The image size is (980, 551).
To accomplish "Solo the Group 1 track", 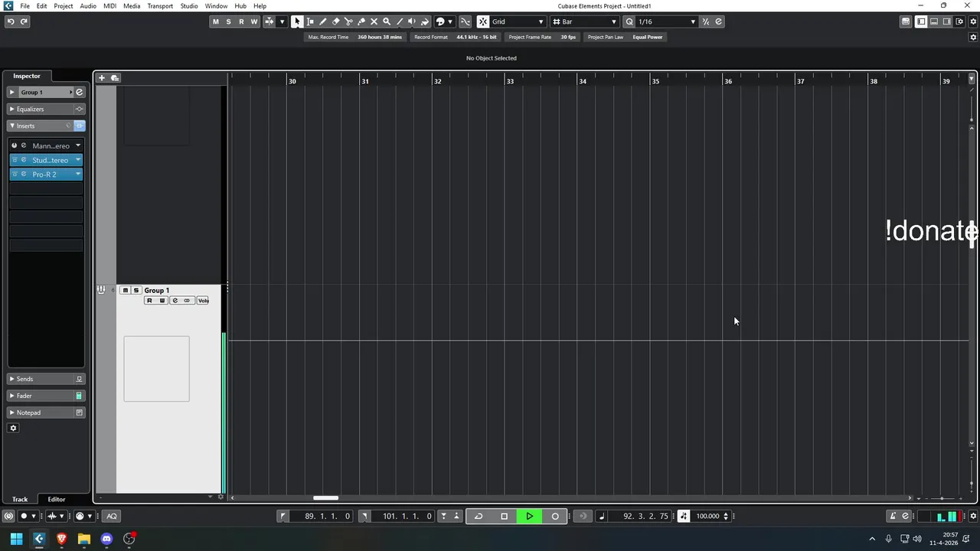I will tap(136, 290).
